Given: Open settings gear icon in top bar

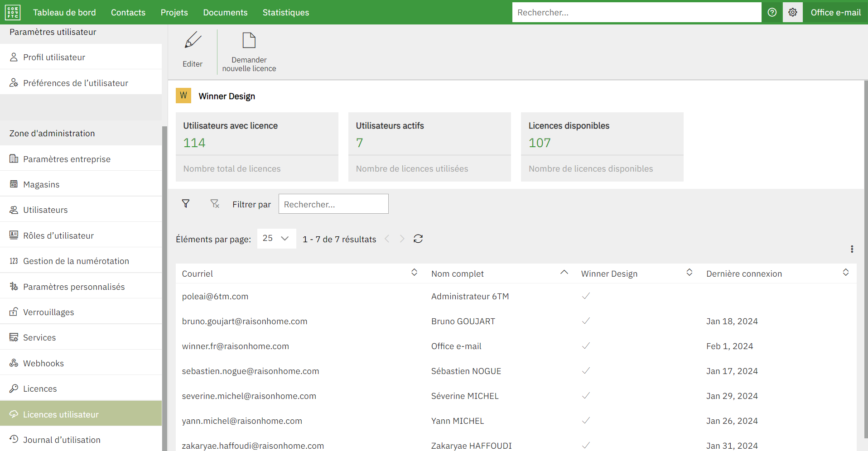Looking at the screenshot, I should coord(792,12).
